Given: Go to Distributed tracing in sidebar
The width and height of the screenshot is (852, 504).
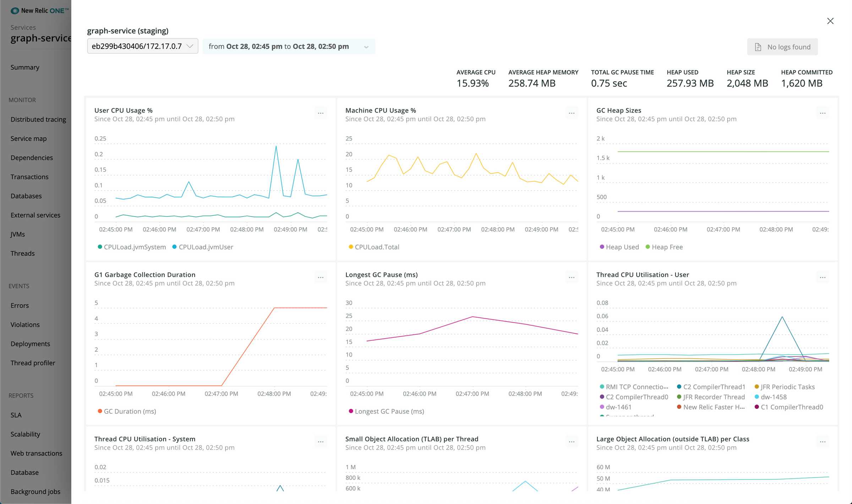Looking at the screenshot, I should click(38, 119).
